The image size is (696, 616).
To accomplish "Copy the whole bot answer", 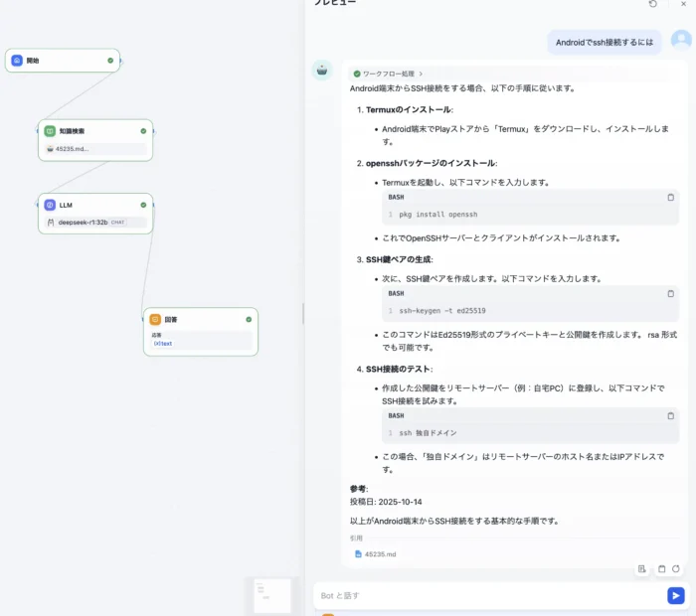I will coord(661,569).
